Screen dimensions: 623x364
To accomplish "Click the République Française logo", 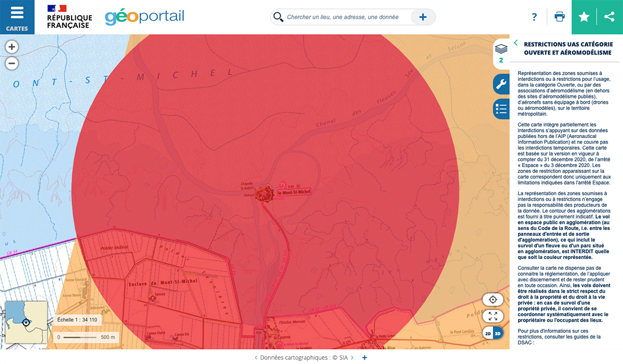I will (69, 17).
